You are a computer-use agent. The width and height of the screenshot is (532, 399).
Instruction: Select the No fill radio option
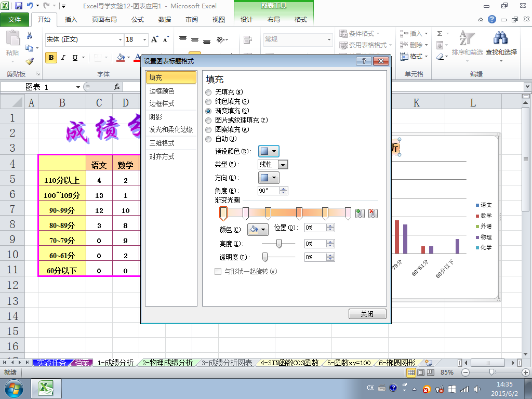[x=208, y=92]
